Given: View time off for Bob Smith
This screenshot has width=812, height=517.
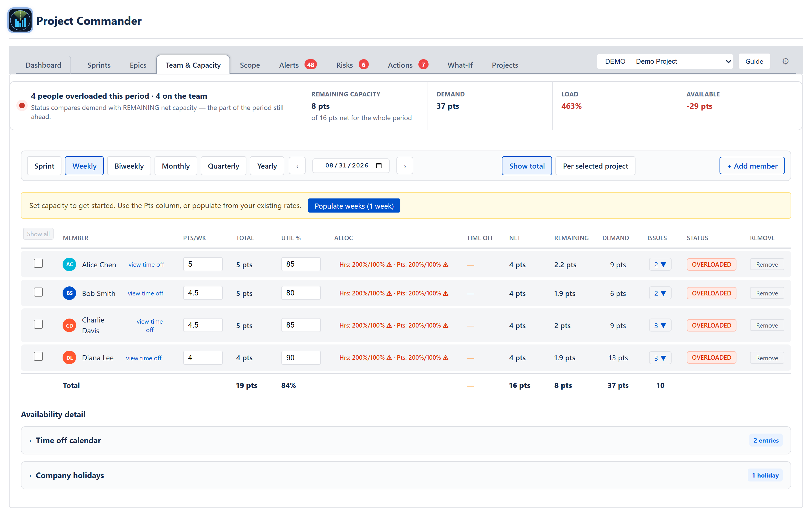Looking at the screenshot, I should point(145,293).
